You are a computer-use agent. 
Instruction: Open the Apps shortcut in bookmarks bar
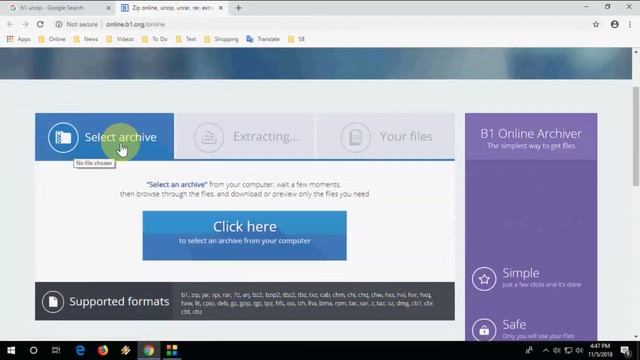[x=19, y=39]
